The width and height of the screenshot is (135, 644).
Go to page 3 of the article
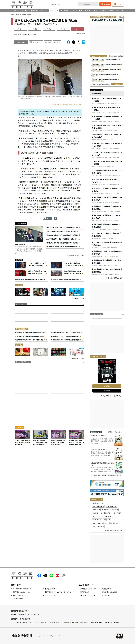tap(51, 218)
